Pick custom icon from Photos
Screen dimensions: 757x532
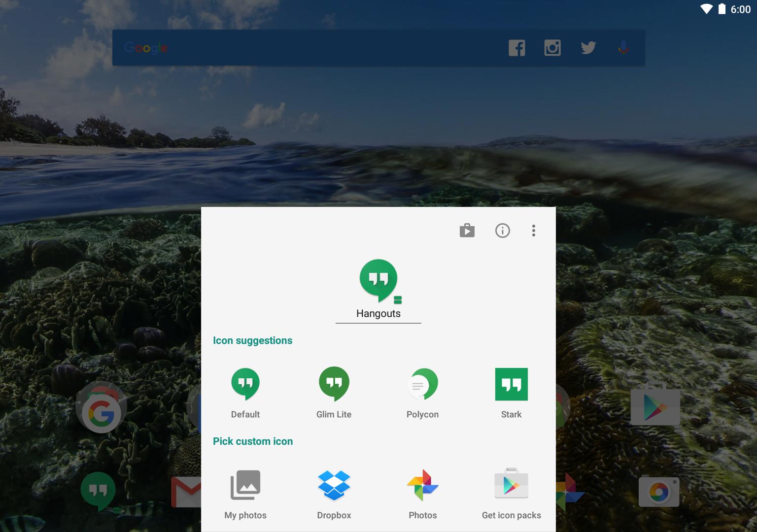(x=423, y=494)
